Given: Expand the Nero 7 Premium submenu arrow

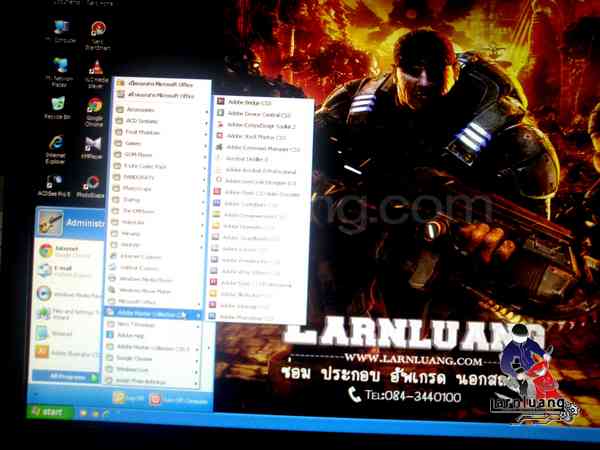Looking at the screenshot, I should [198, 326].
